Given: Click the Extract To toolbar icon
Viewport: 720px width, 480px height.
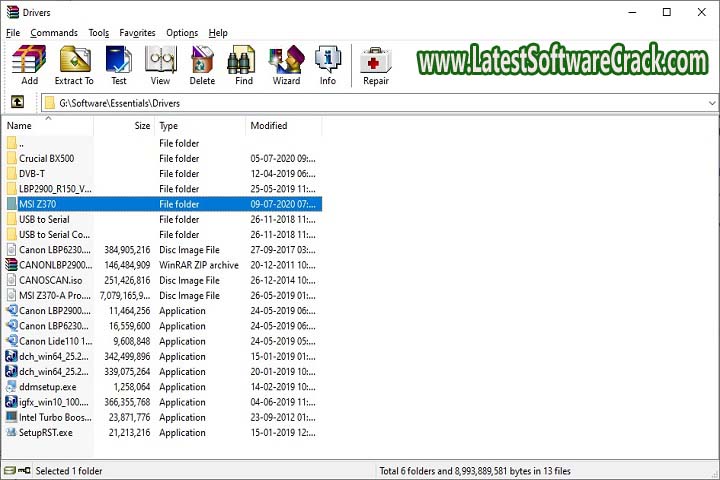Looking at the screenshot, I should (x=74, y=65).
